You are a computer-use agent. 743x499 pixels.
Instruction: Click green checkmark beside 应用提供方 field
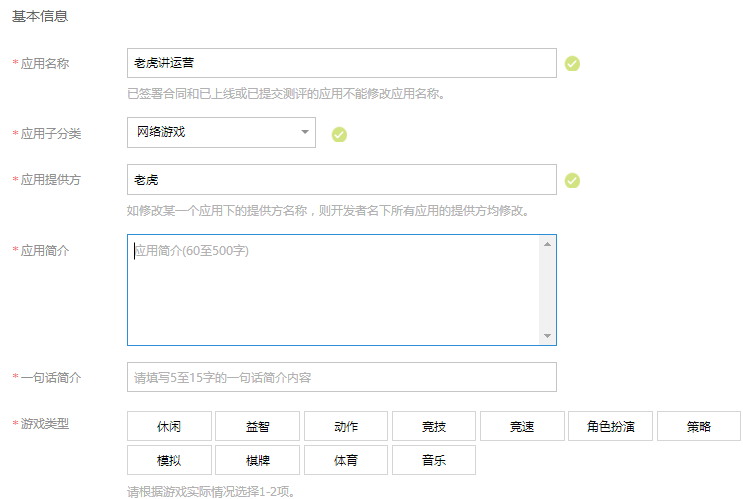click(572, 181)
